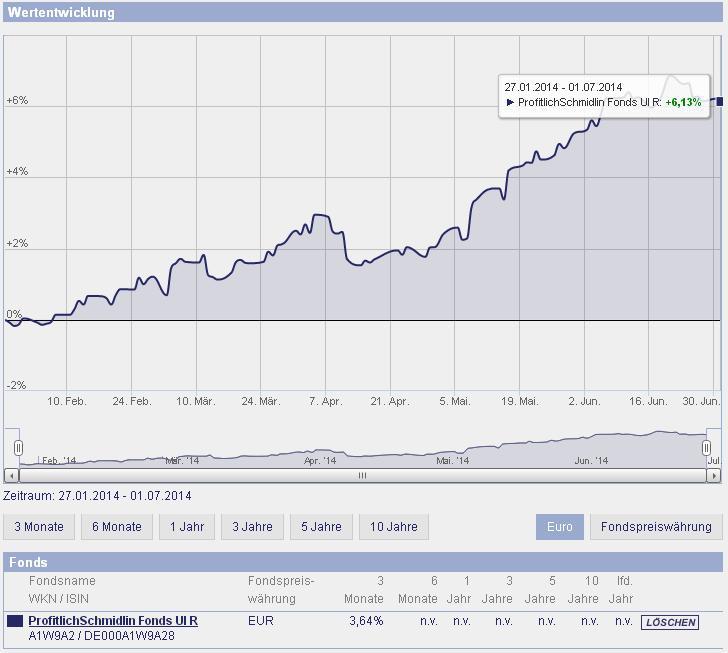
Task: Select the 6 Monate time range
Action: [117, 527]
